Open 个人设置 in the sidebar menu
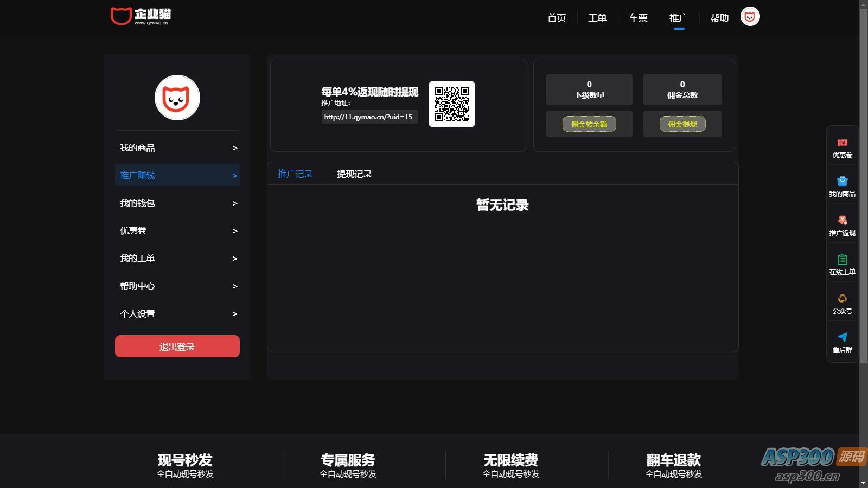 [x=177, y=313]
